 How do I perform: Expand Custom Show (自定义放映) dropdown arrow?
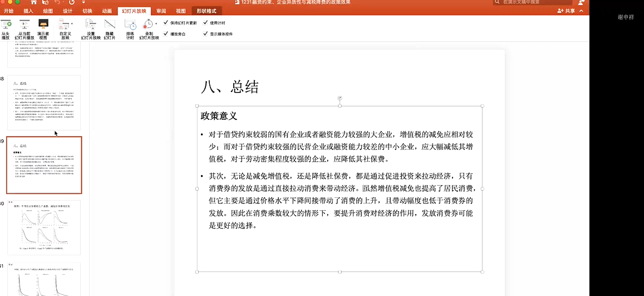click(x=72, y=24)
